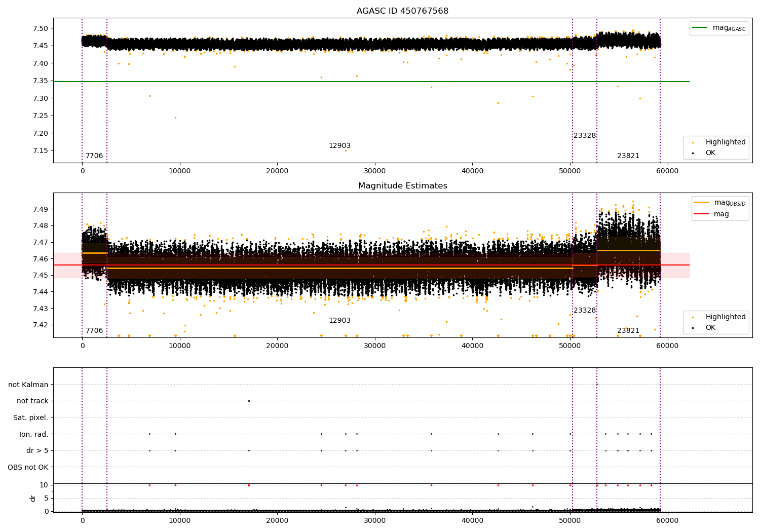The height and width of the screenshot is (532, 760).
Task: Click the "7.49" y-axis tick label
Action: (41, 209)
